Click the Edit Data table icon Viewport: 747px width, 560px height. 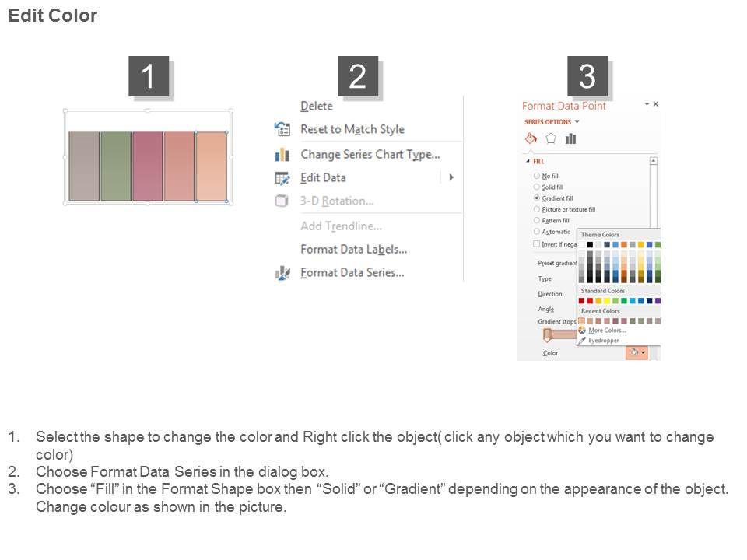point(282,177)
